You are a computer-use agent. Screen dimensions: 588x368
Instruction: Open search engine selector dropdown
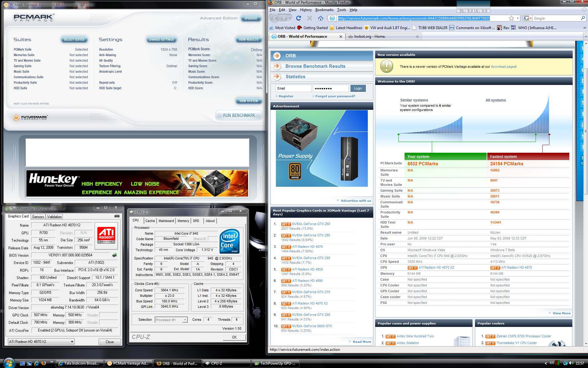(x=527, y=18)
